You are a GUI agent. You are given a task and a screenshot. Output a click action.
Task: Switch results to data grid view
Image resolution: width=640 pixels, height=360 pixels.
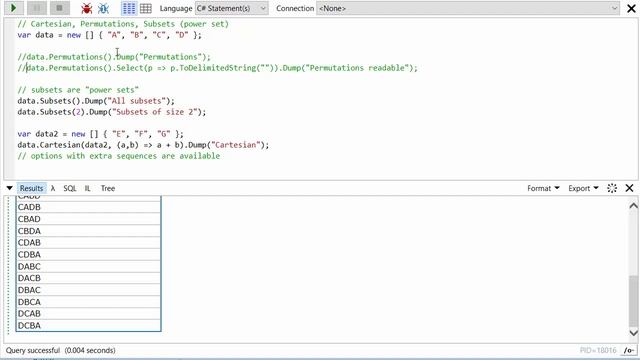pos(146,8)
